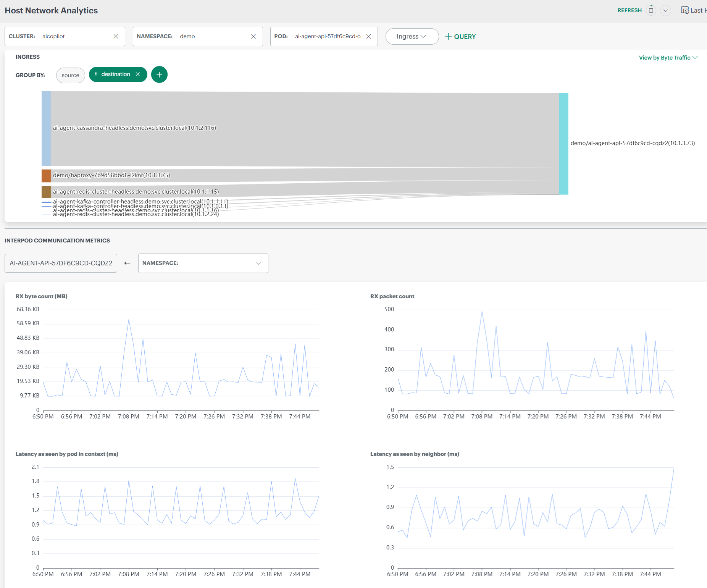
Task: Clear the NAMESPACE demo filter
Action: [253, 36]
